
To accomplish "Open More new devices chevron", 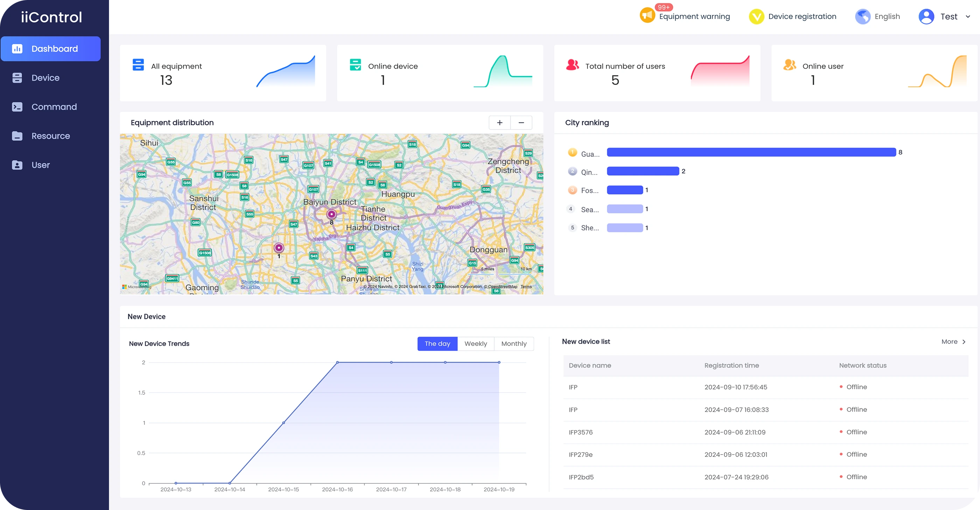I will click(964, 342).
